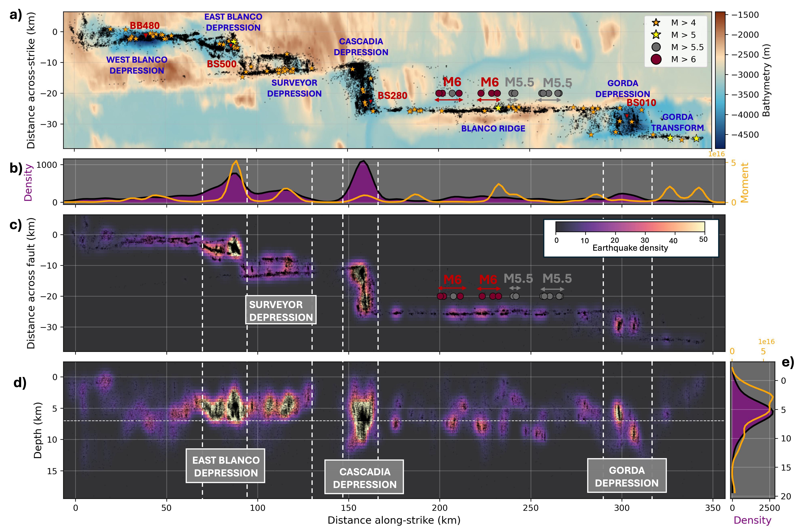Click the 2500 tick under panel e
The height and width of the screenshot is (532, 804).
(769, 508)
